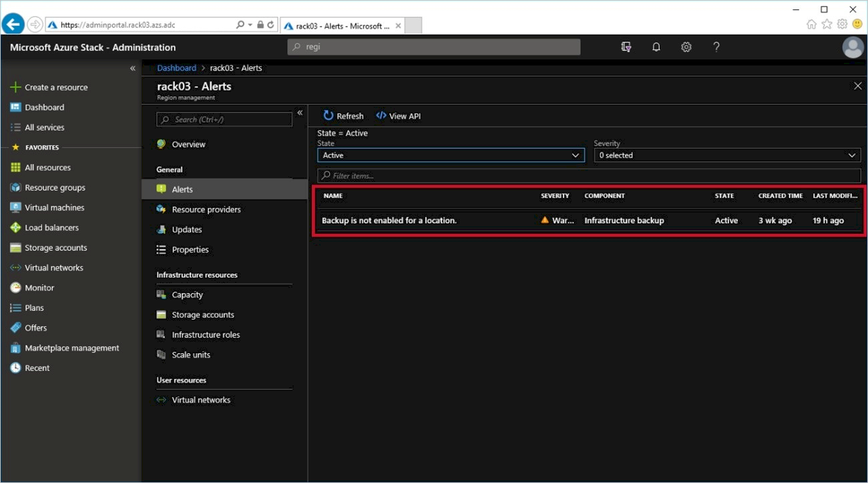Screen dimensions: 868x483
Task: Switch to the rack03 - Alerts browser tab
Action: pyautogui.click(x=341, y=25)
